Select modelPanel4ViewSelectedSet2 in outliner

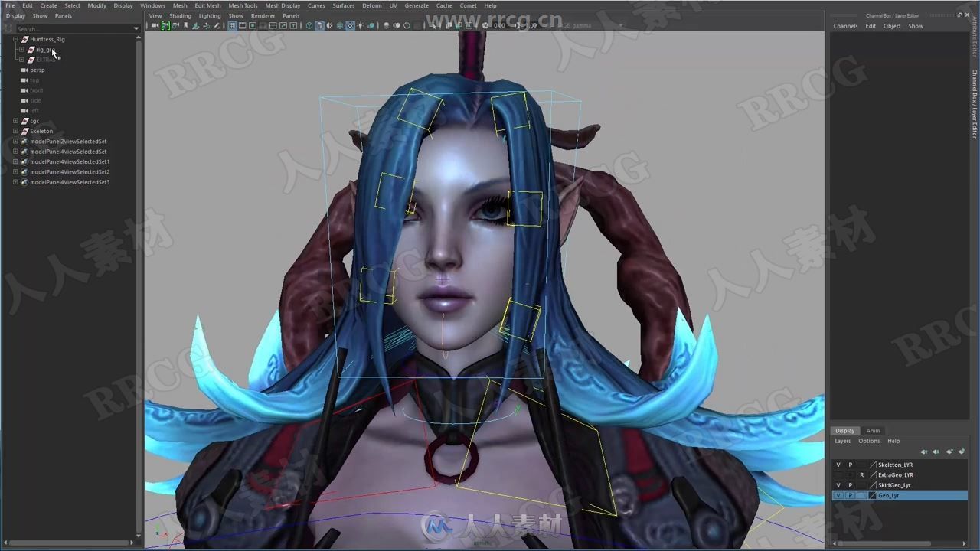click(x=70, y=172)
